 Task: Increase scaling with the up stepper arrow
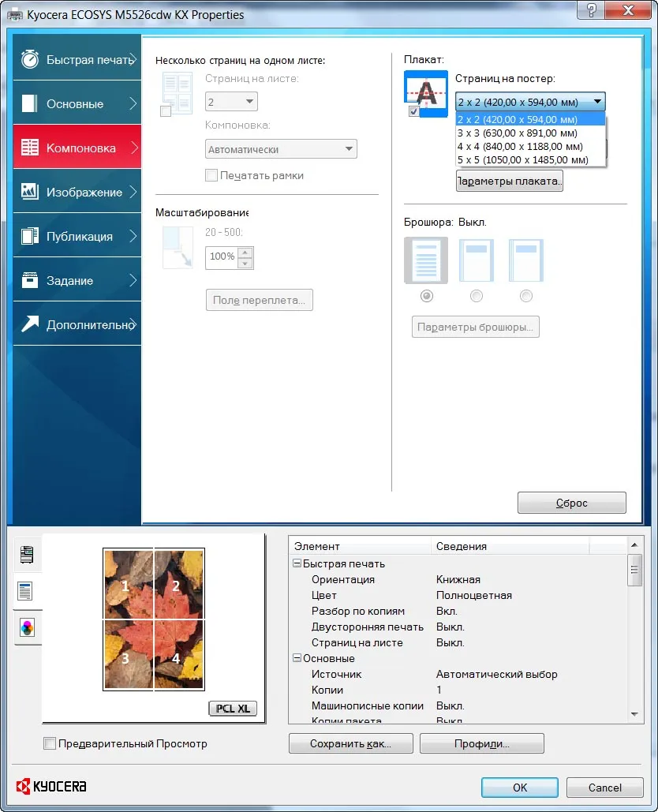245,253
